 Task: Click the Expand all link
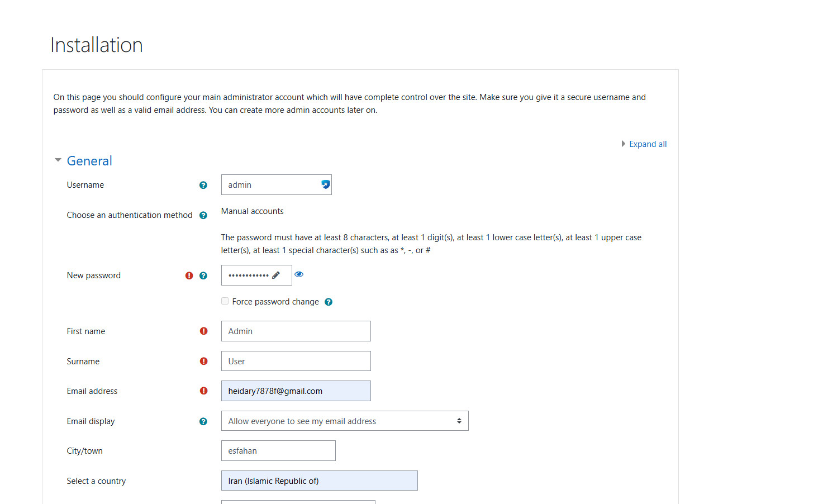[647, 144]
